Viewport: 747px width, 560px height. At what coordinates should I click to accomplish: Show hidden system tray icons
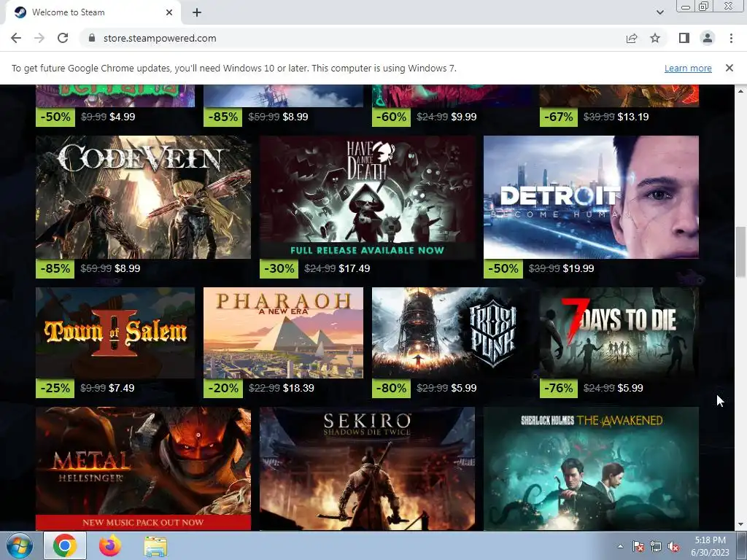pos(620,546)
